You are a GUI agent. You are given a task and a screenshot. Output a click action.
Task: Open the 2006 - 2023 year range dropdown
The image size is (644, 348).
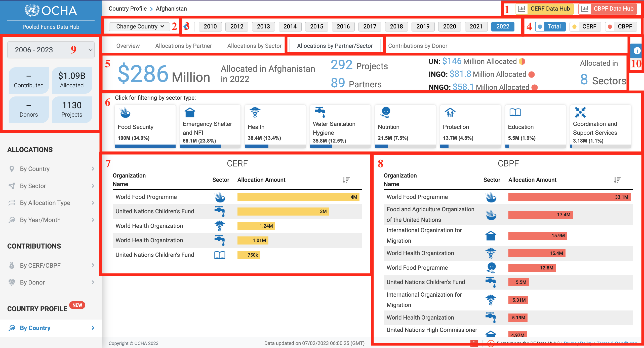51,50
